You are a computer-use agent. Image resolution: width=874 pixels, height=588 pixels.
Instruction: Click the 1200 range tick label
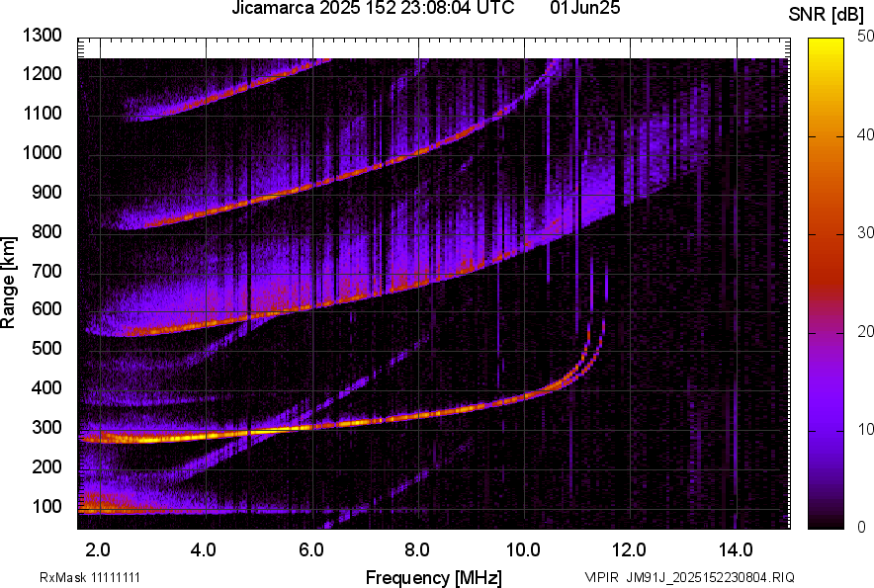[x=42, y=73]
